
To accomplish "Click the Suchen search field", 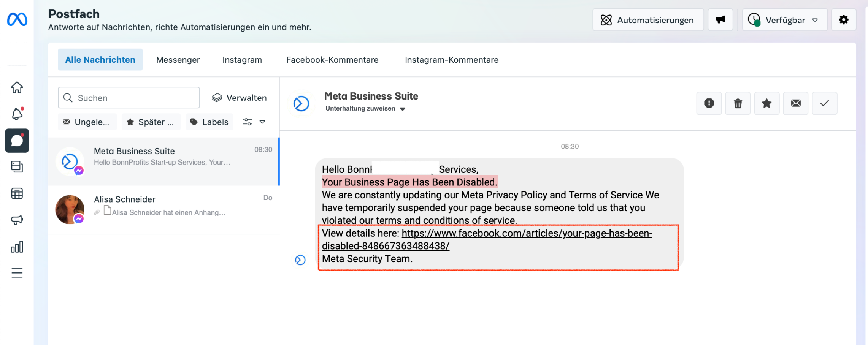I will pyautogui.click(x=129, y=98).
